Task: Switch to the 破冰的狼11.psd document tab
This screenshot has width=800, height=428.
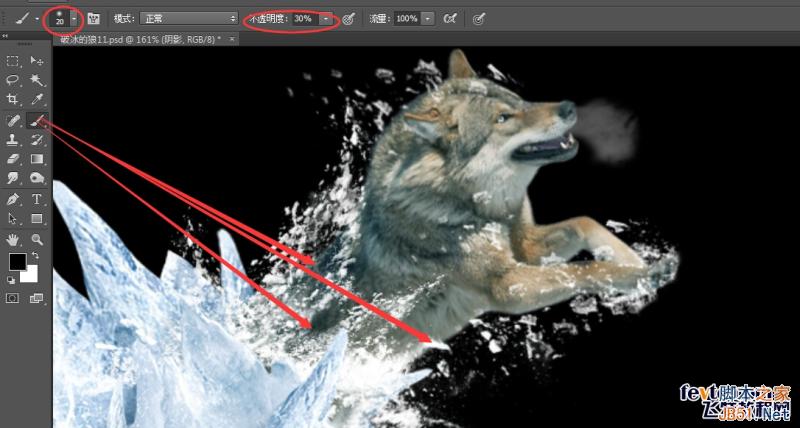Action: (141, 39)
